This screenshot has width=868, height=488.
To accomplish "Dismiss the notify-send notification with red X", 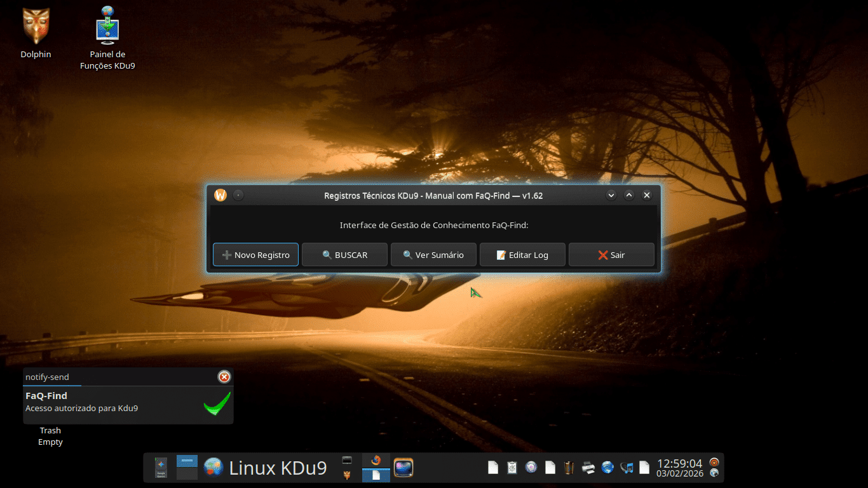I will [x=224, y=377].
